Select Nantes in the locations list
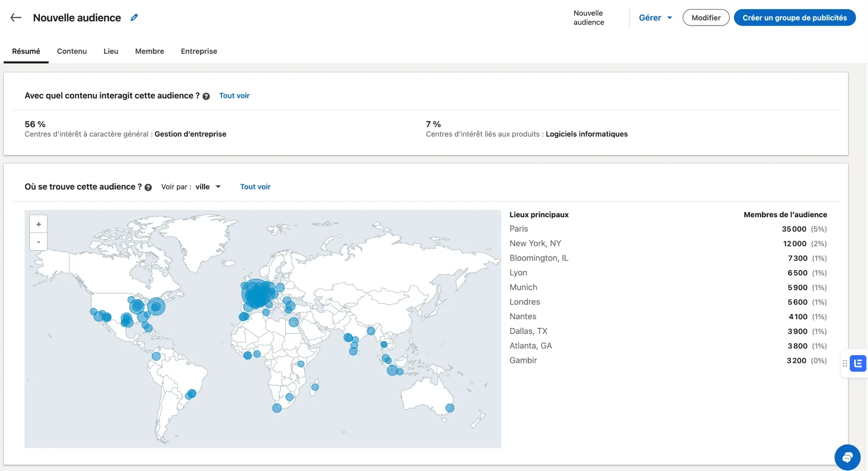This screenshot has height=471, width=868. click(668, 317)
